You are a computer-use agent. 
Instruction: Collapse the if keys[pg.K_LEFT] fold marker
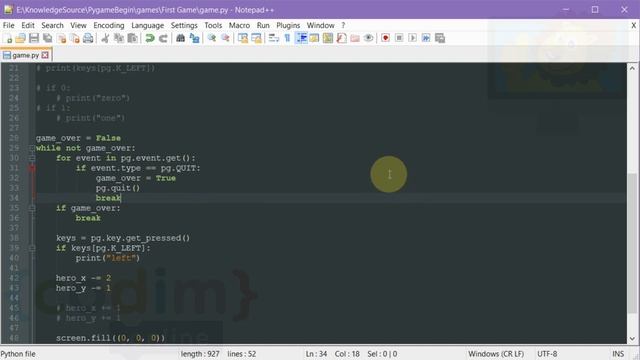coord(32,248)
